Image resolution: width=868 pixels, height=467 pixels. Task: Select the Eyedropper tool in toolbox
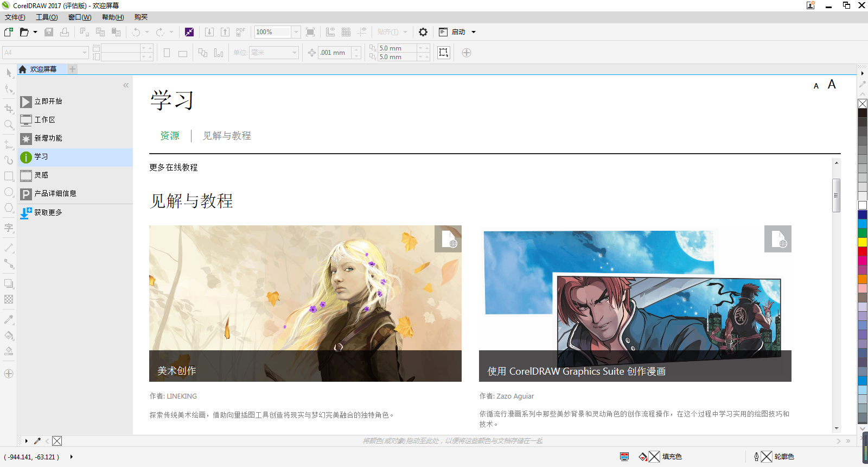[9, 319]
